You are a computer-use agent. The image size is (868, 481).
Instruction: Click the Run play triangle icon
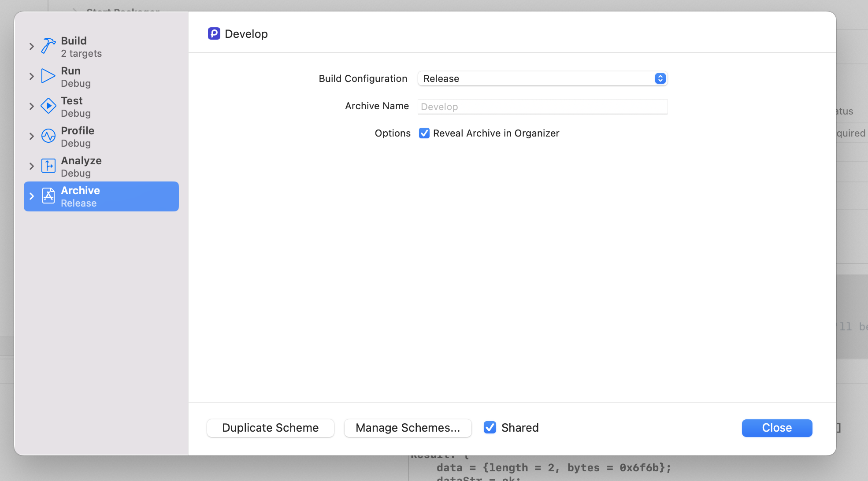pyautogui.click(x=48, y=76)
